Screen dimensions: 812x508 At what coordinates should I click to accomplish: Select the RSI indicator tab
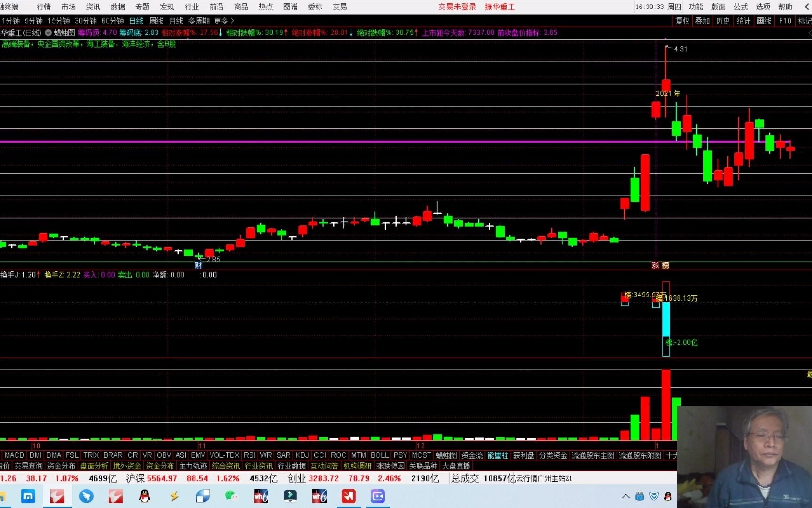(x=250, y=455)
